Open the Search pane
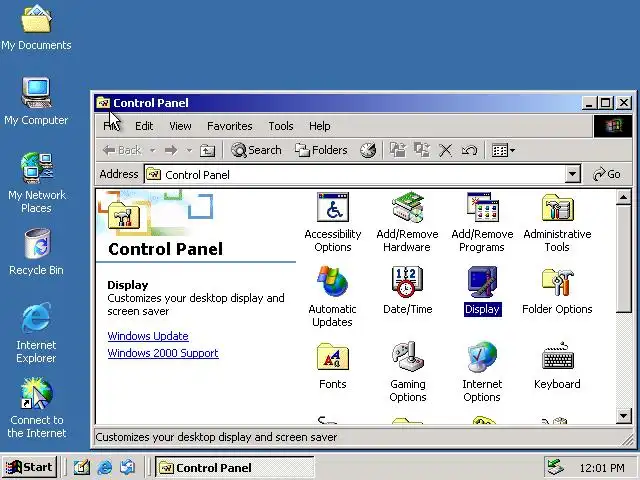640x480 pixels. [256, 151]
